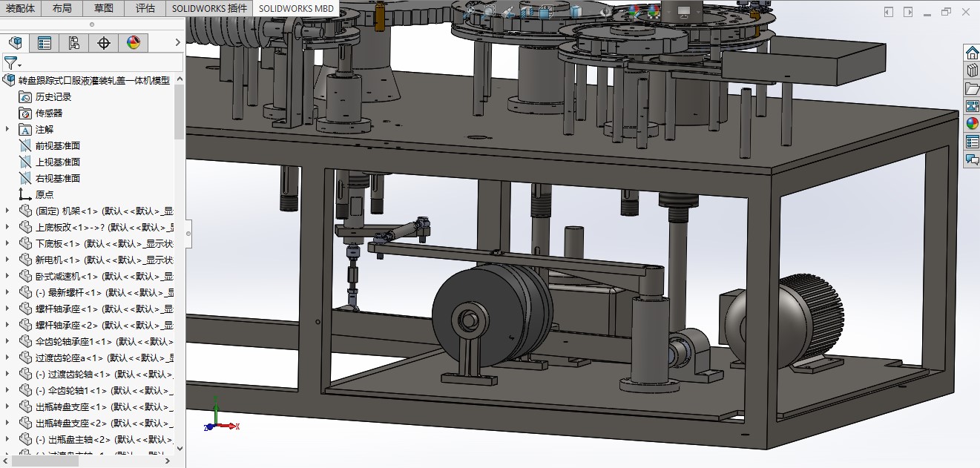980x468 pixels.
Task: Open the ConfigurationManager tab
Action: [x=74, y=43]
